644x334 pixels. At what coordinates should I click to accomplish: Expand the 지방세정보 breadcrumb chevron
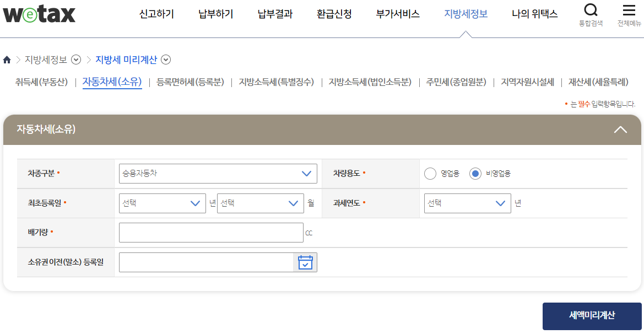(77, 60)
